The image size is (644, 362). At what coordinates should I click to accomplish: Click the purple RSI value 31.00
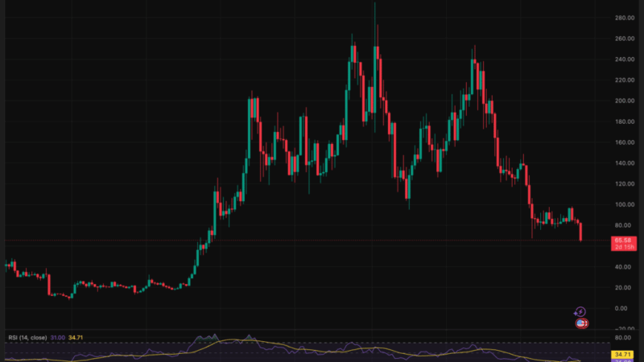coord(57,338)
